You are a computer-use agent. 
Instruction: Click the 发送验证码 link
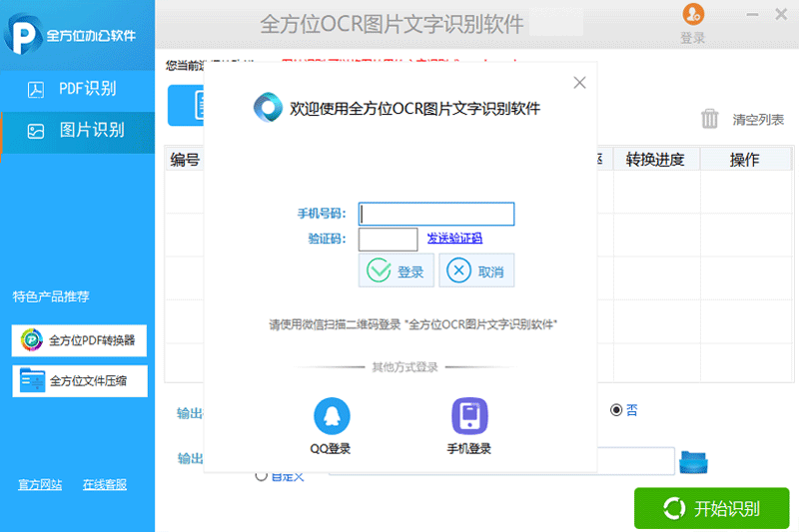coord(454,239)
